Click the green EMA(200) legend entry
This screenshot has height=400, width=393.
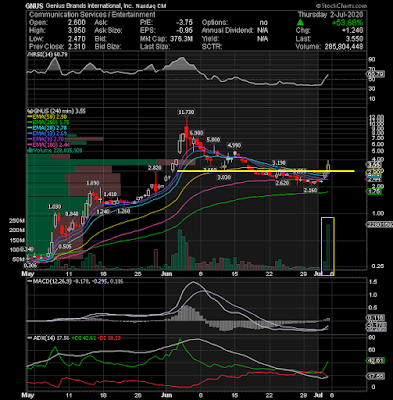click(x=50, y=122)
